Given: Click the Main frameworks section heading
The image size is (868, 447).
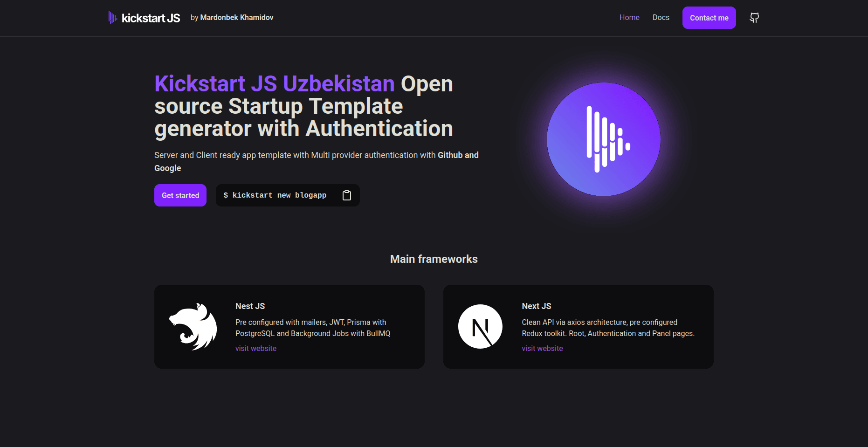Looking at the screenshot, I should click(x=434, y=259).
